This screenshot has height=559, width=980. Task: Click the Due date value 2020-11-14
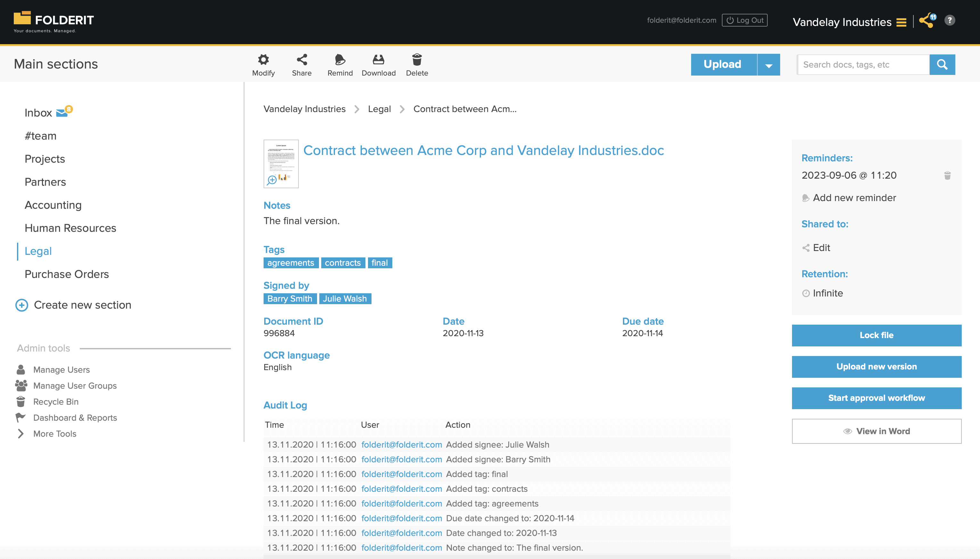pyautogui.click(x=642, y=333)
